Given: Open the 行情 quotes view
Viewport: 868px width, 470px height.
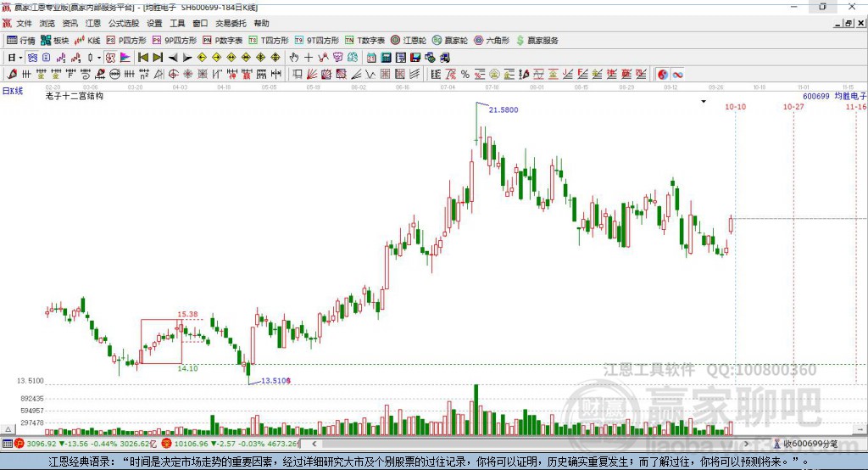Looking at the screenshot, I should point(20,41).
